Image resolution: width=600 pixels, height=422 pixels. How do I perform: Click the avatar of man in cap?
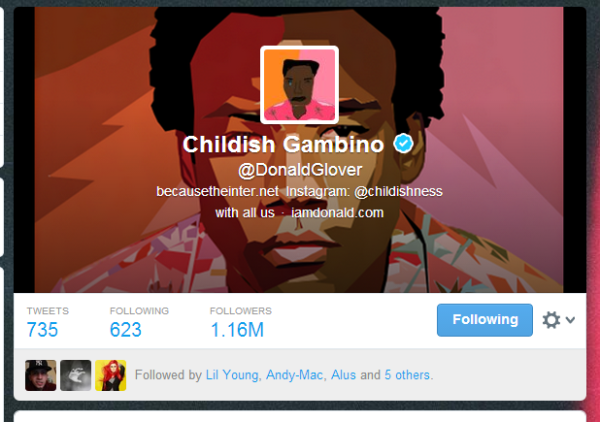[41, 375]
